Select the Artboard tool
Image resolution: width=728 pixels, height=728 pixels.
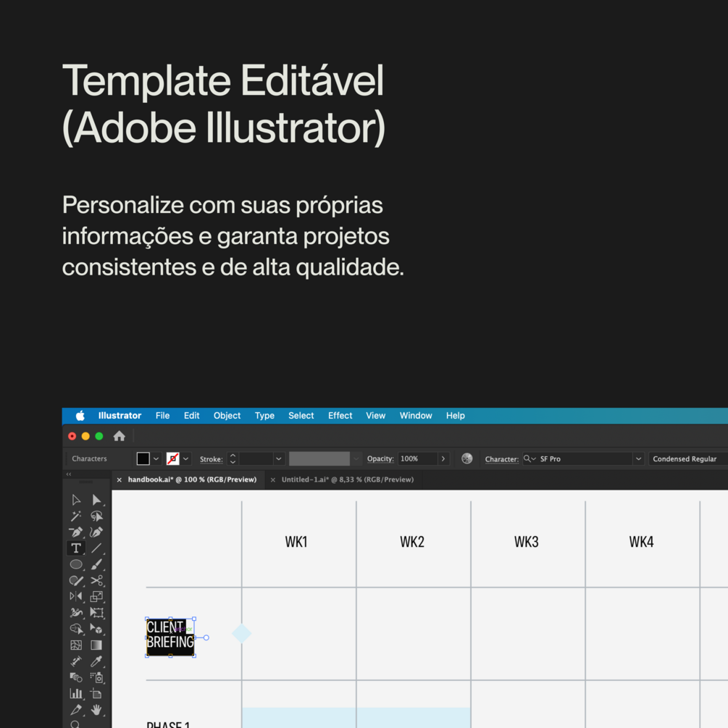[x=96, y=694]
